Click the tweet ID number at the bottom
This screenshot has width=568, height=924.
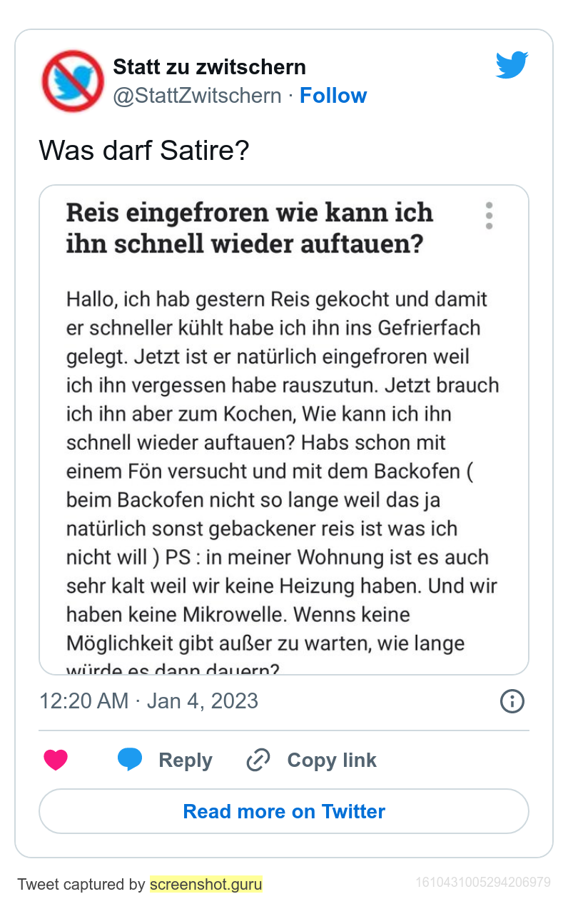(482, 883)
